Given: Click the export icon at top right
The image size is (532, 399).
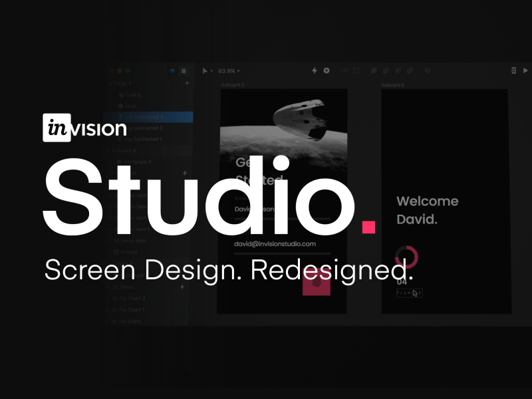Looking at the screenshot, I should pyautogui.click(x=513, y=70).
